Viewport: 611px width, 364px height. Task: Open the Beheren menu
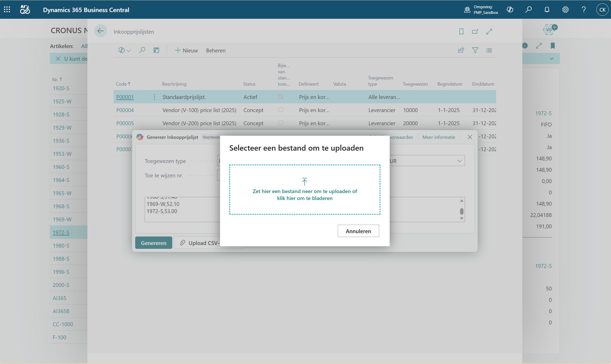(216, 50)
